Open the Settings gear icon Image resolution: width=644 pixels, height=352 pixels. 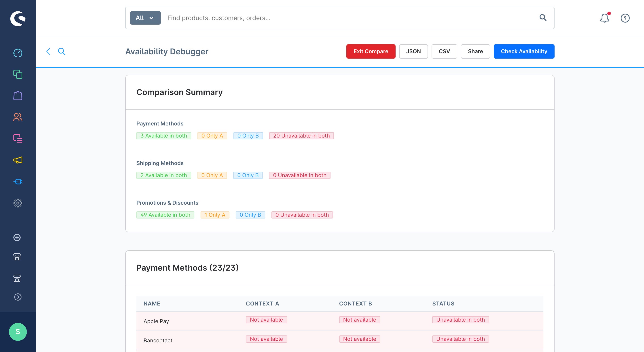pos(18,203)
